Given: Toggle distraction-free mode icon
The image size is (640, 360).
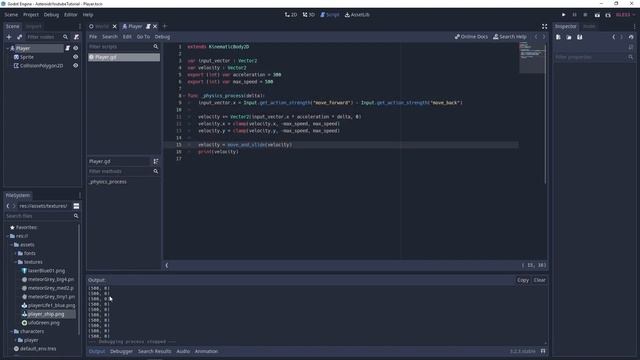Looking at the screenshot, I should coord(544,27).
